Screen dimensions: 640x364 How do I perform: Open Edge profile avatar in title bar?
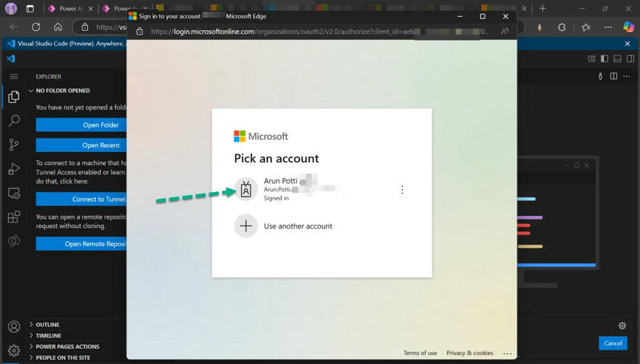[11, 8]
